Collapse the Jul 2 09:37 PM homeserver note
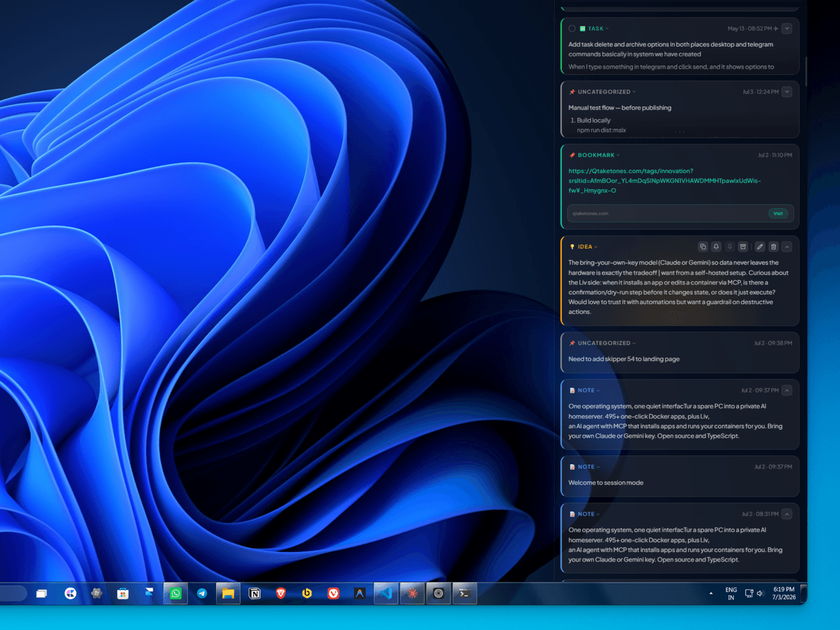 pyautogui.click(x=787, y=390)
